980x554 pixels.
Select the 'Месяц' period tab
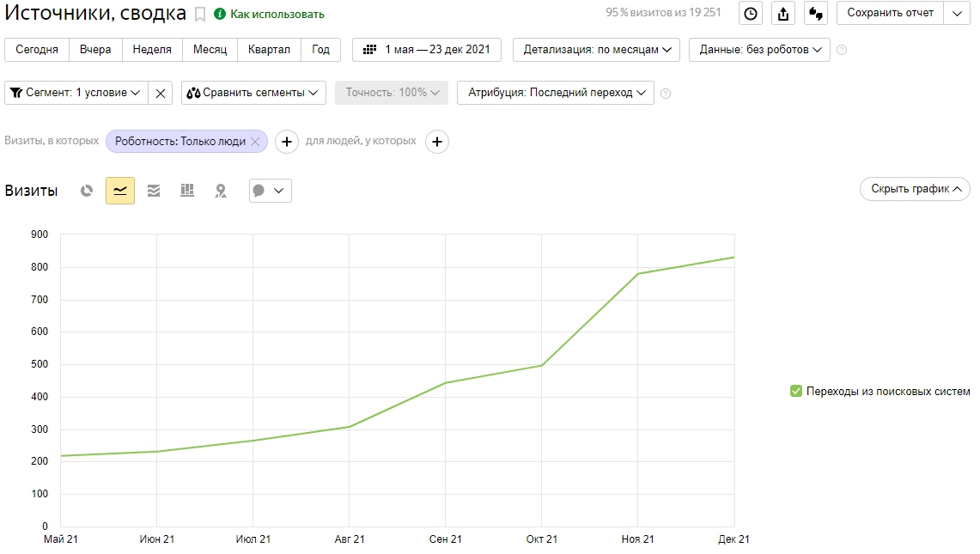click(x=210, y=50)
